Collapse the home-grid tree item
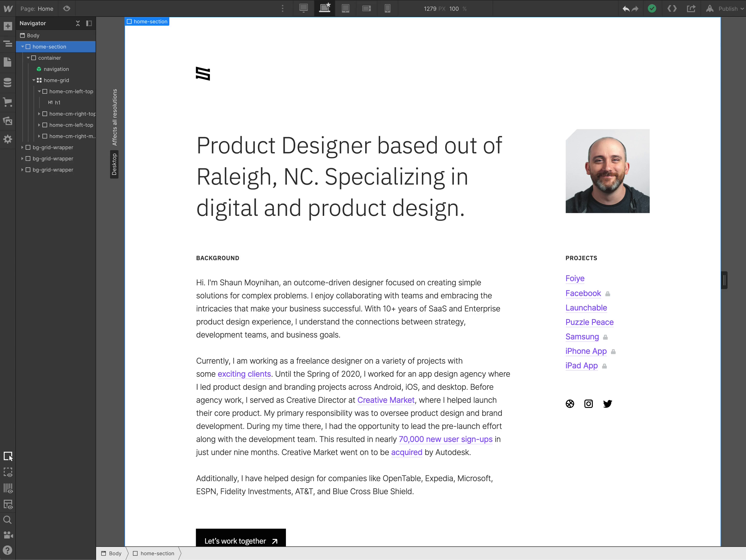 coord(34,80)
